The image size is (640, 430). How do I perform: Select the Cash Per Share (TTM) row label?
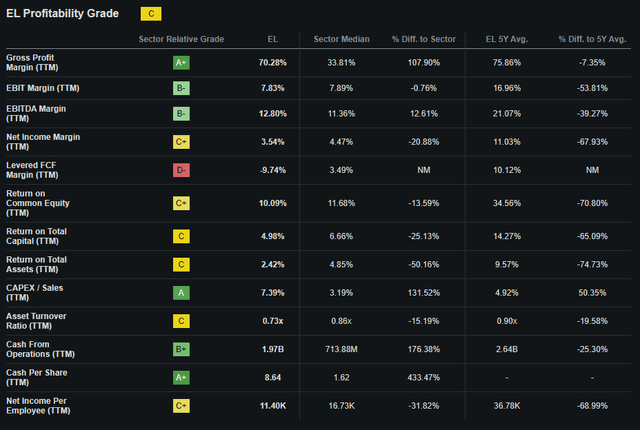tap(37, 377)
